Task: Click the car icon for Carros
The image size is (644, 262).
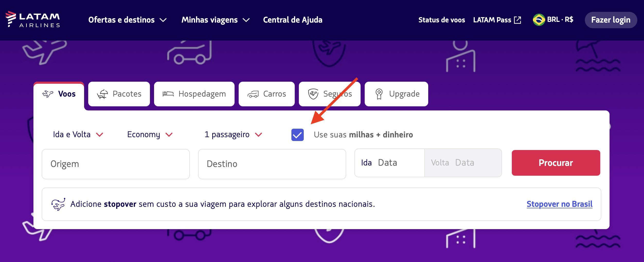Action: [253, 94]
